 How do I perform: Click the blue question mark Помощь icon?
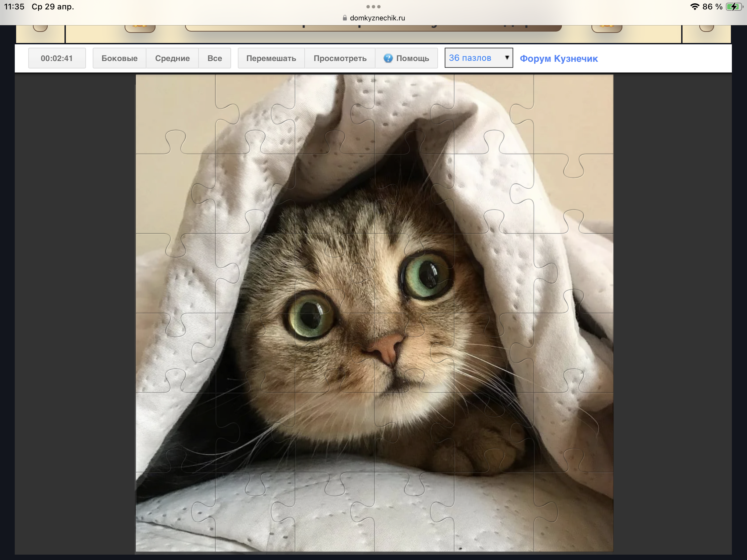pos(388,58)
